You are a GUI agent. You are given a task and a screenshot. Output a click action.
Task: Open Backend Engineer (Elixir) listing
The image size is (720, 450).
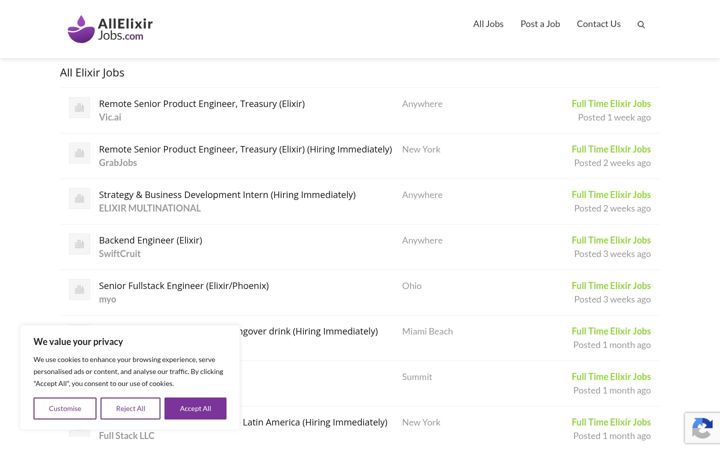click(150, 240)
